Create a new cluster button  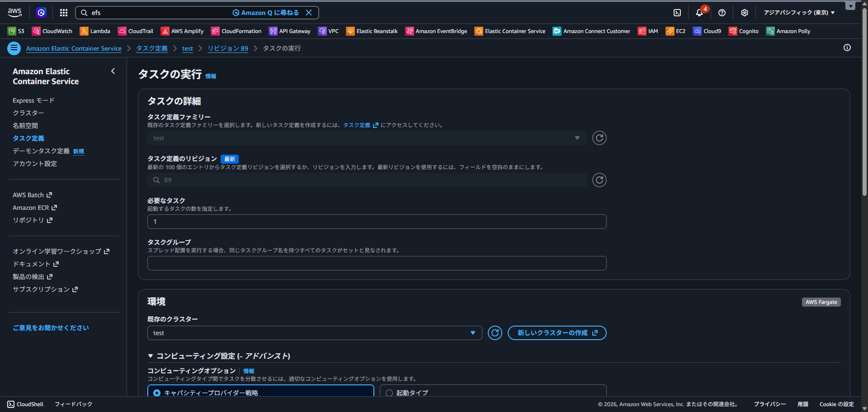coord(557,333)
